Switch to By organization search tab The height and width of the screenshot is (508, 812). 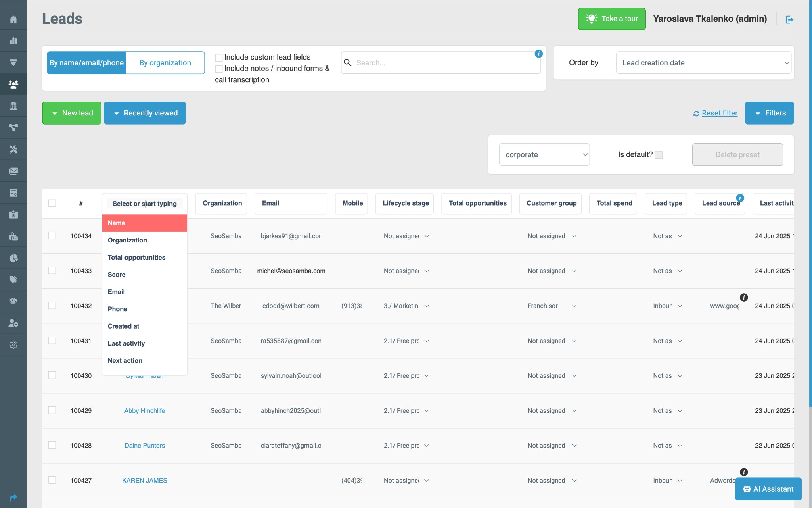point(165,63)
